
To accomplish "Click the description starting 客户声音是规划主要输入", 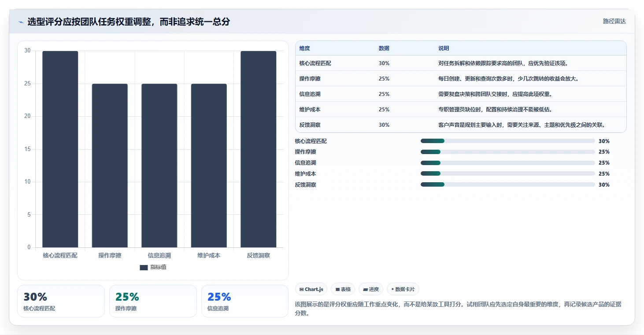I will [x=522, y=125].
